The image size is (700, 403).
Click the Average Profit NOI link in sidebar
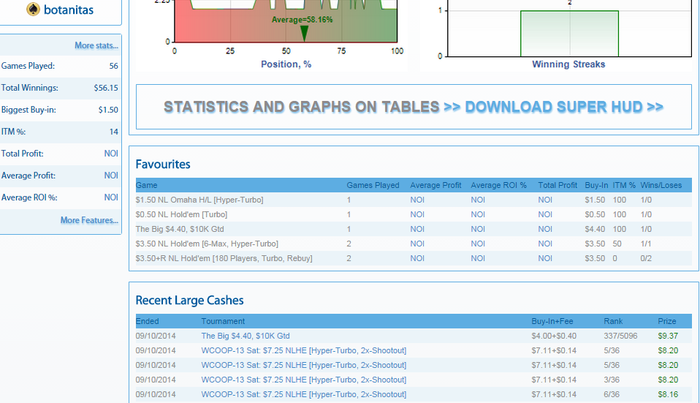[111, 175]
